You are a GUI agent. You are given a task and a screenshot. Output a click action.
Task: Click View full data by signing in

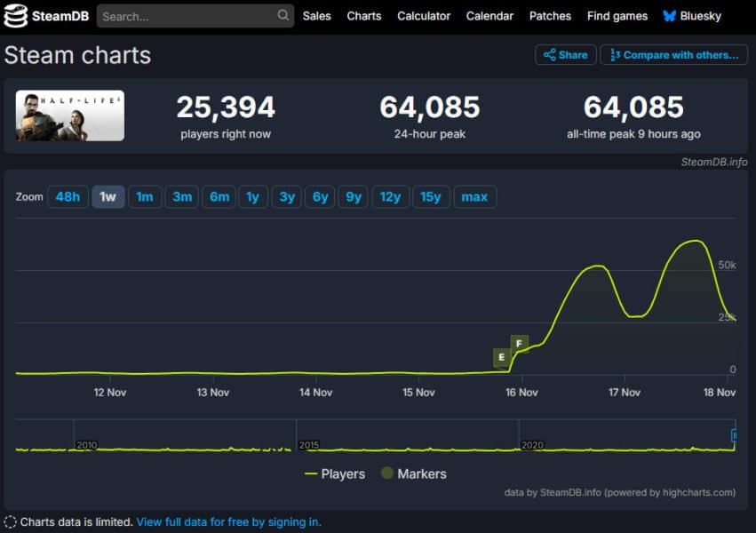pyautogui.click(x=228, y=521)
